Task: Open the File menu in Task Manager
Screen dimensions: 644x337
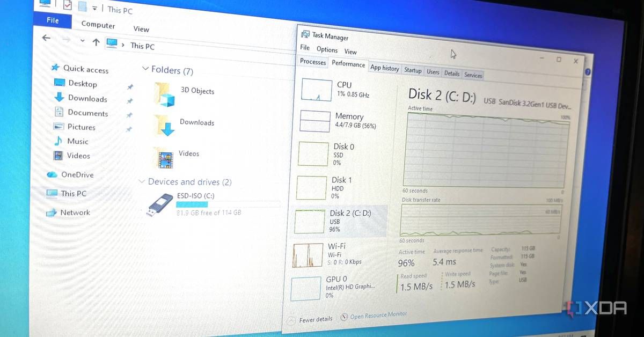Action: pyautogui.click(x=305, y=48)
